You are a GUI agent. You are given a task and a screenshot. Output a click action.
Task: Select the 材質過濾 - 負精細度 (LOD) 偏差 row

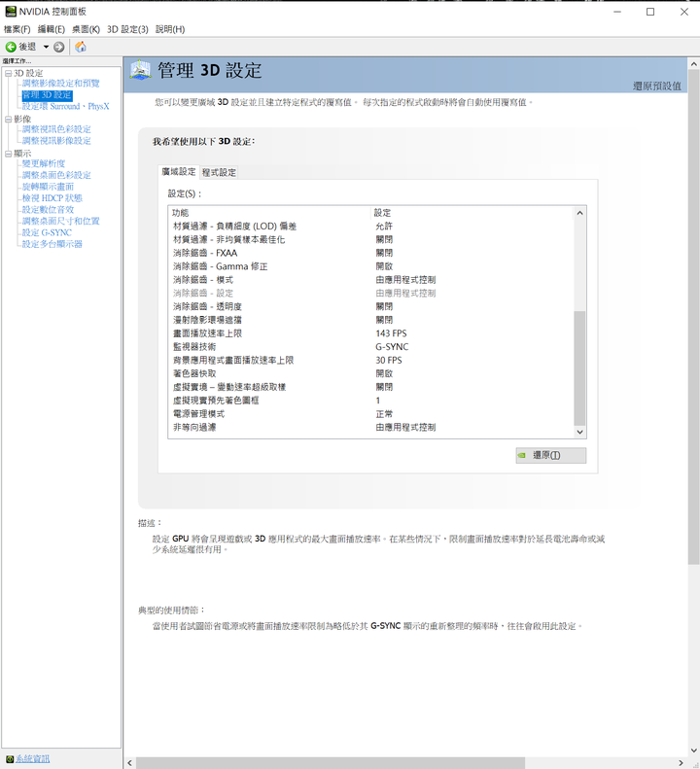click(370, 227)
